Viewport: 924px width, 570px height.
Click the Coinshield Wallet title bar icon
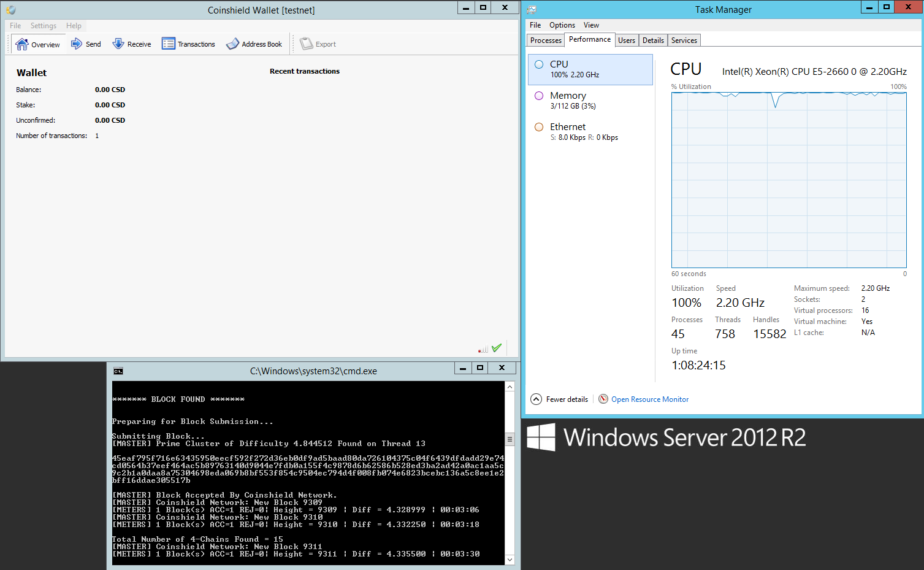(x=10, y=10)
